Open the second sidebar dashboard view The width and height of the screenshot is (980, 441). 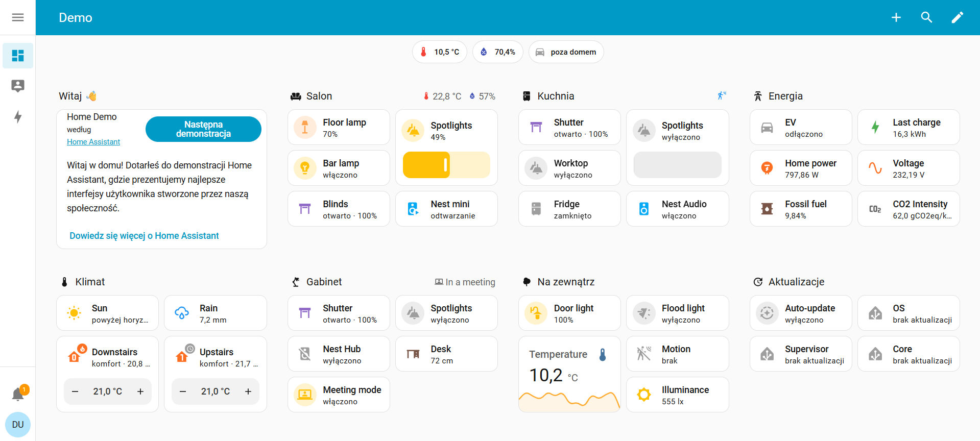tap(18, 86)
